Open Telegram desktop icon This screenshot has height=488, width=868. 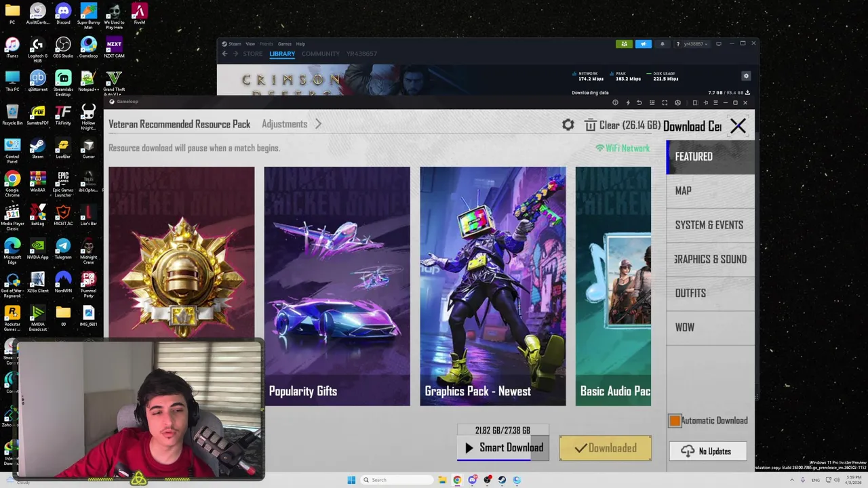tap(63, 249)
